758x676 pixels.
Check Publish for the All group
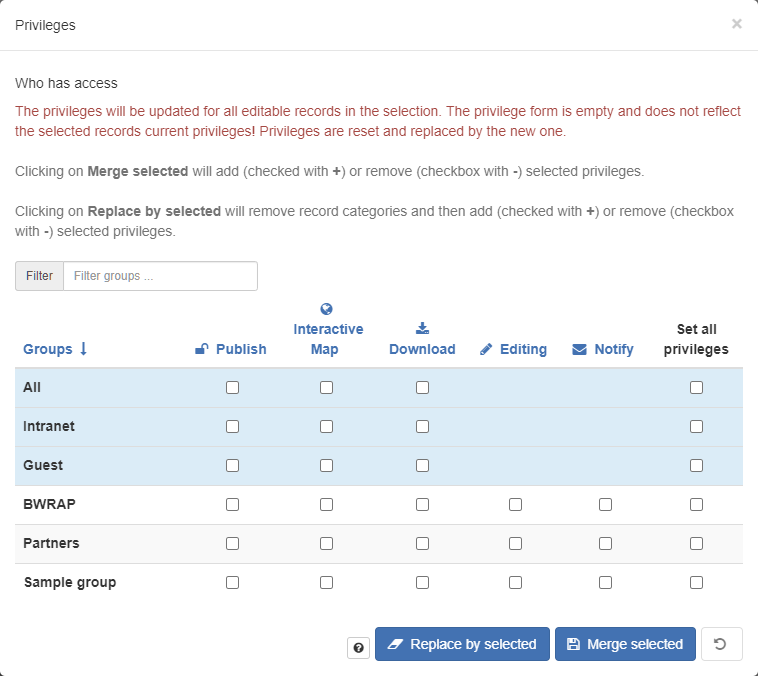233,387
